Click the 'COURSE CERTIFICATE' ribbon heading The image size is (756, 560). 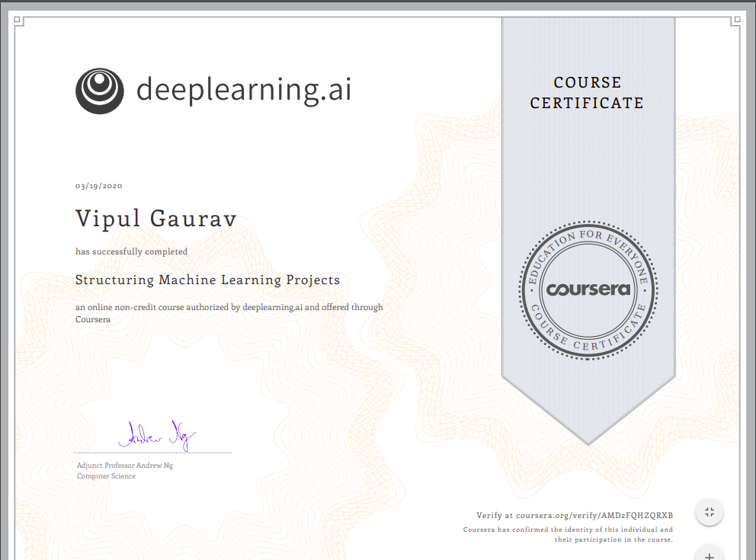(x=588, y=92)
